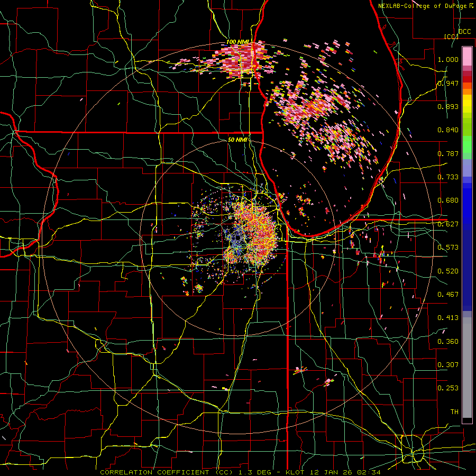Click the 100 NMI range ring label

[238, 42]
